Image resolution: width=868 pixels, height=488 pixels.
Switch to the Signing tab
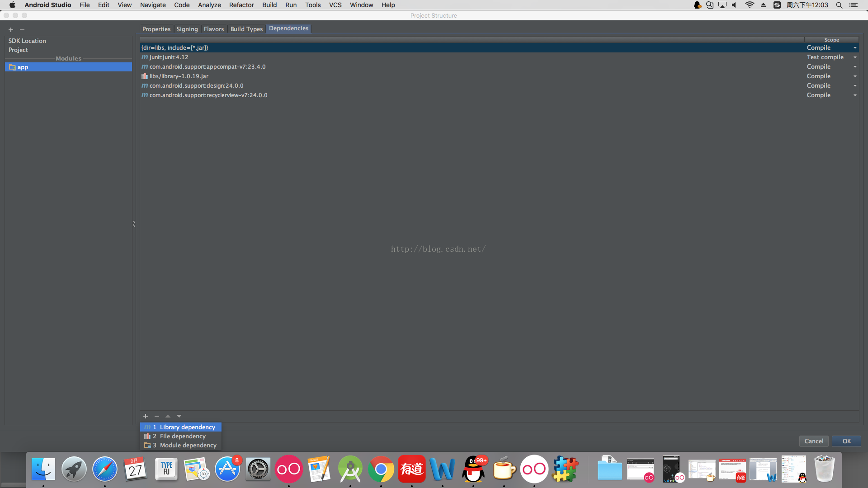(187, 29)
